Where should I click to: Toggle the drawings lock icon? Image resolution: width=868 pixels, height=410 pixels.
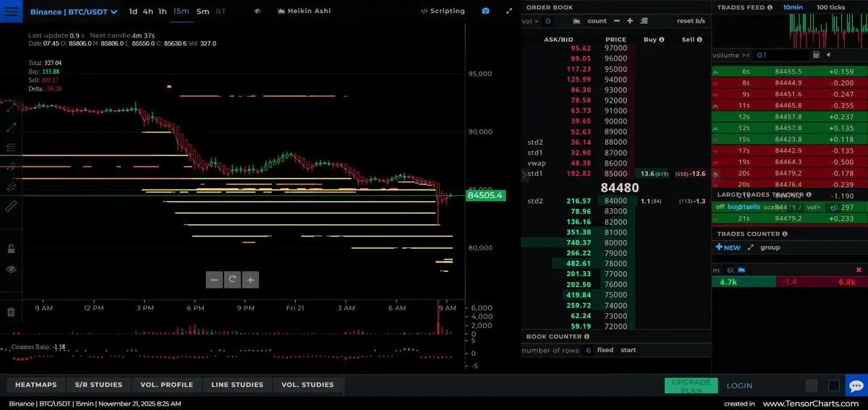(11, 249)
